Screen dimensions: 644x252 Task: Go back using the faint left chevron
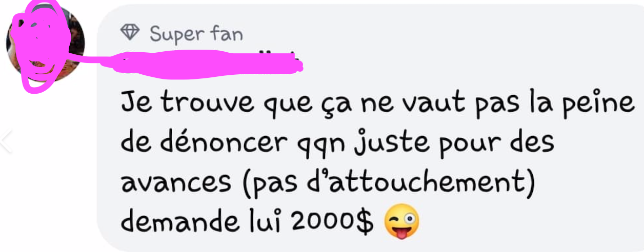point(6,142)
